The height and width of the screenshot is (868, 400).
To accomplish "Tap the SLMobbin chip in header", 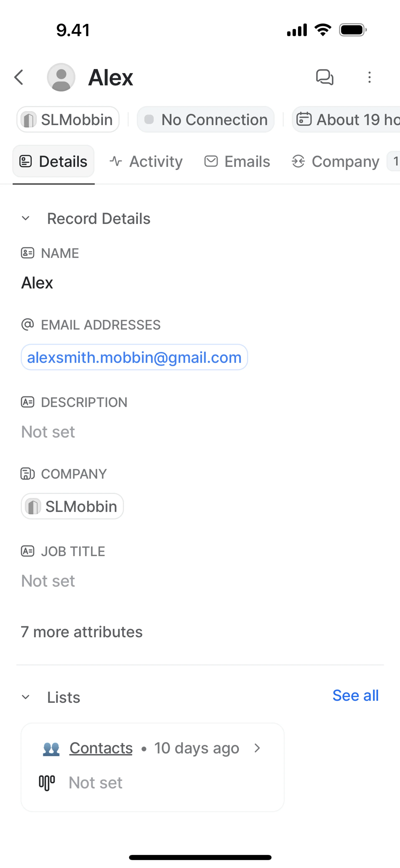I will [68, 120].
